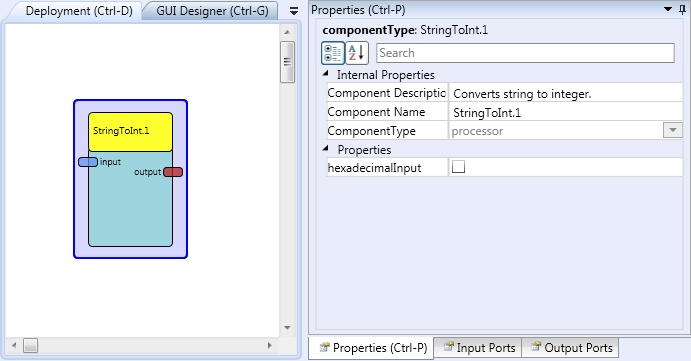
Task: Open the Properties panel options dropdown arrow
Action: click(668, 9)
